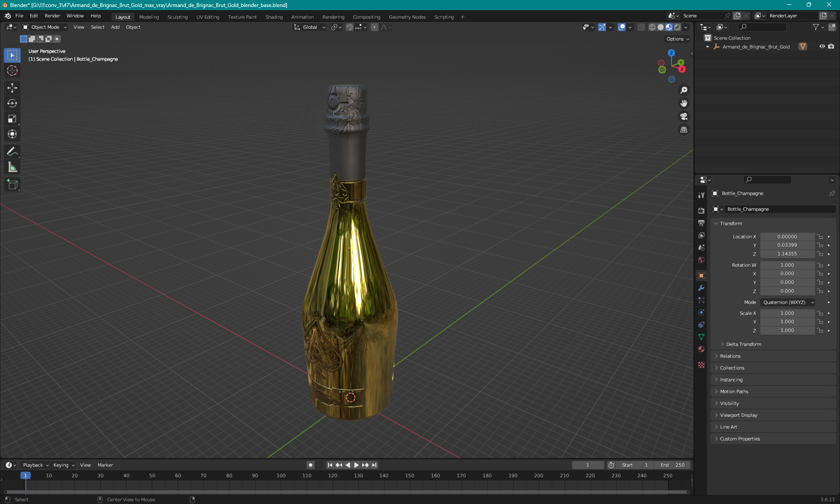840x504 pixels.
Task: Open the Playback menu in timeline
Action: click(x=35, y=465)
